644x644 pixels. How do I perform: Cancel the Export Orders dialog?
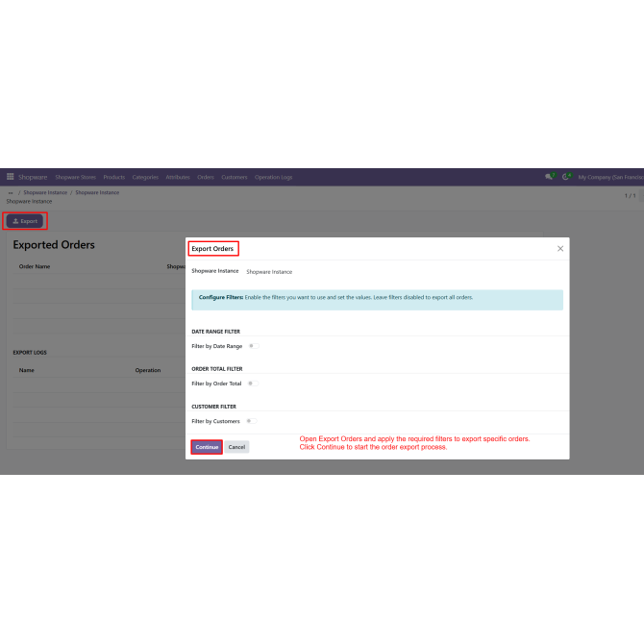[236, 447]
